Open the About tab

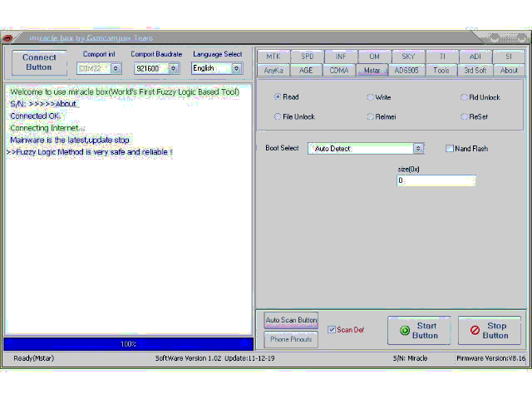click(509, 70)
